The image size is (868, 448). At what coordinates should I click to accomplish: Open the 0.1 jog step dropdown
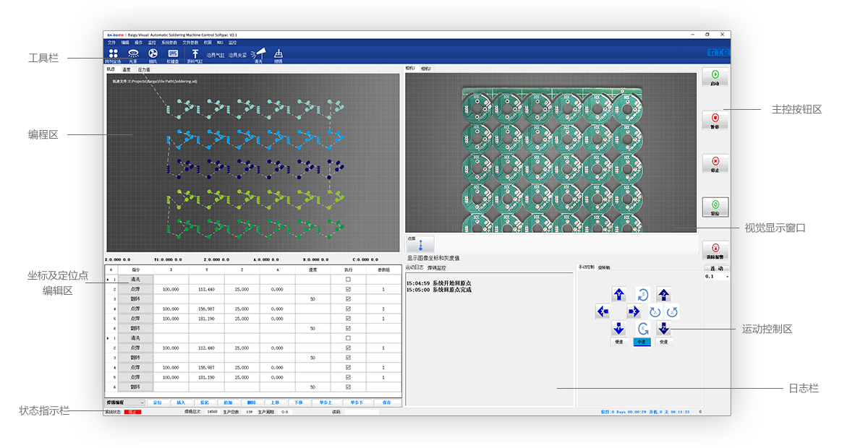point(716,276)
